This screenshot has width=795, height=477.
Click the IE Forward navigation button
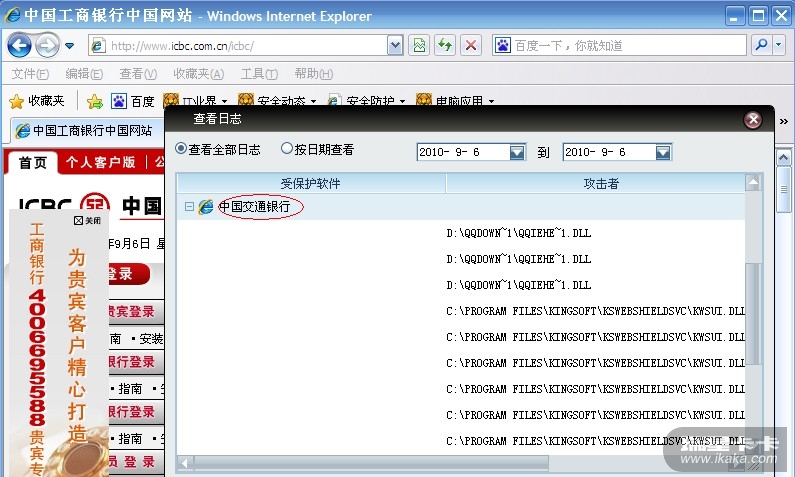(x=48, y=46)
